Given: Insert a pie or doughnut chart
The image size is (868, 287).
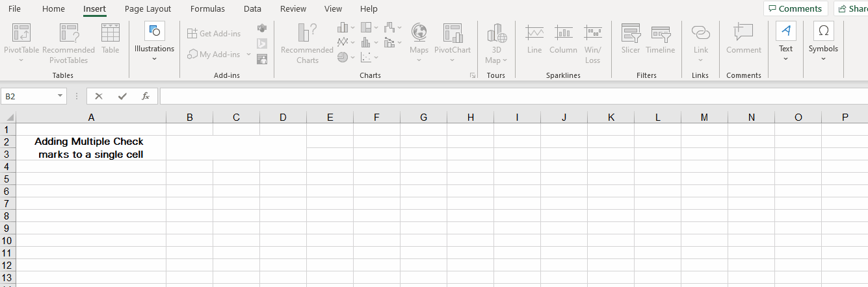Looking at the screenshot, I should [343, 57].
